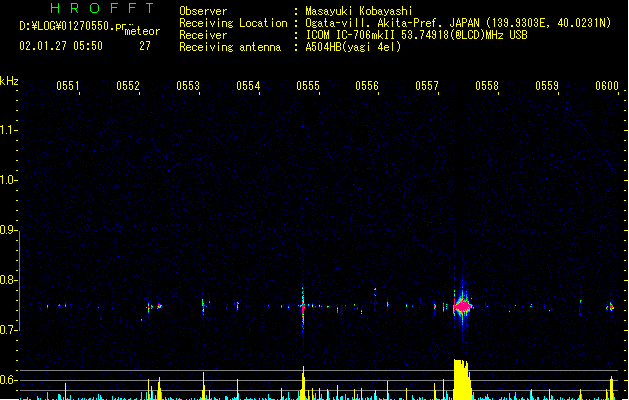Screen dimensions: 629x400
Task: Click the Observer label
Action: pos(203,11)
